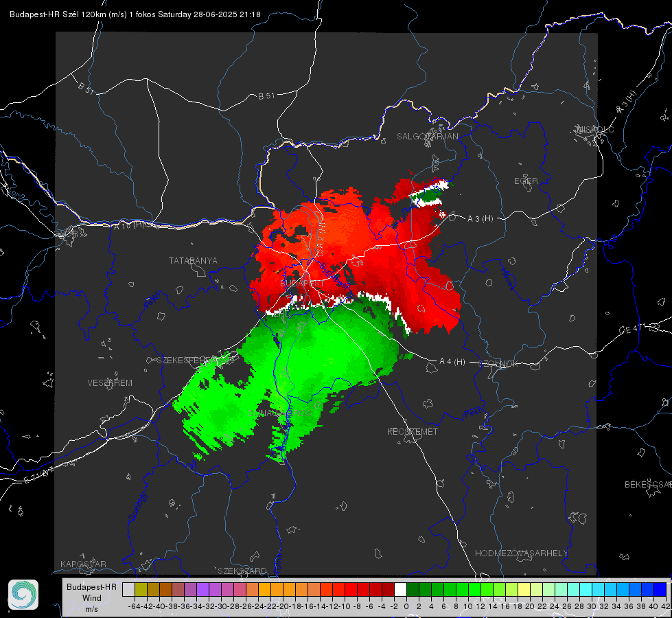Click the radar title text with date 28-06-2025
Viewport: 672px width, 618px height.
[135, 14]
